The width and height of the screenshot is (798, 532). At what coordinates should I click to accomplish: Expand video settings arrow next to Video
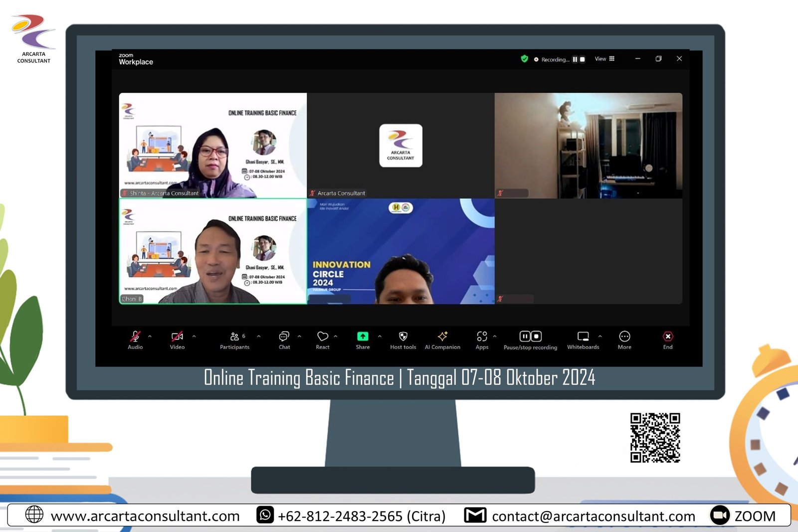pos(194,337)
